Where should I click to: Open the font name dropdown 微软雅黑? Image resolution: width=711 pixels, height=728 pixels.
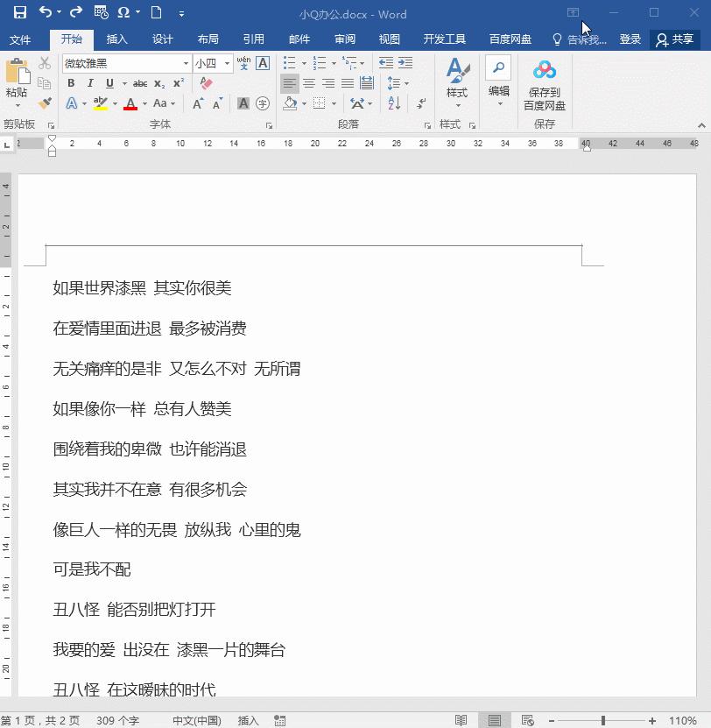tap(186, 63)
